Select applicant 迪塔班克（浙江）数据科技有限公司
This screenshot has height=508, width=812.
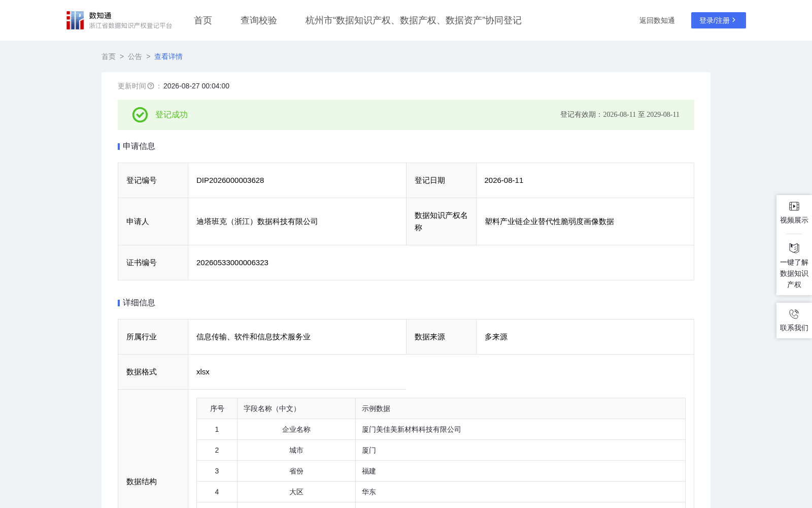pyautogui.click(x=257, y=221)
